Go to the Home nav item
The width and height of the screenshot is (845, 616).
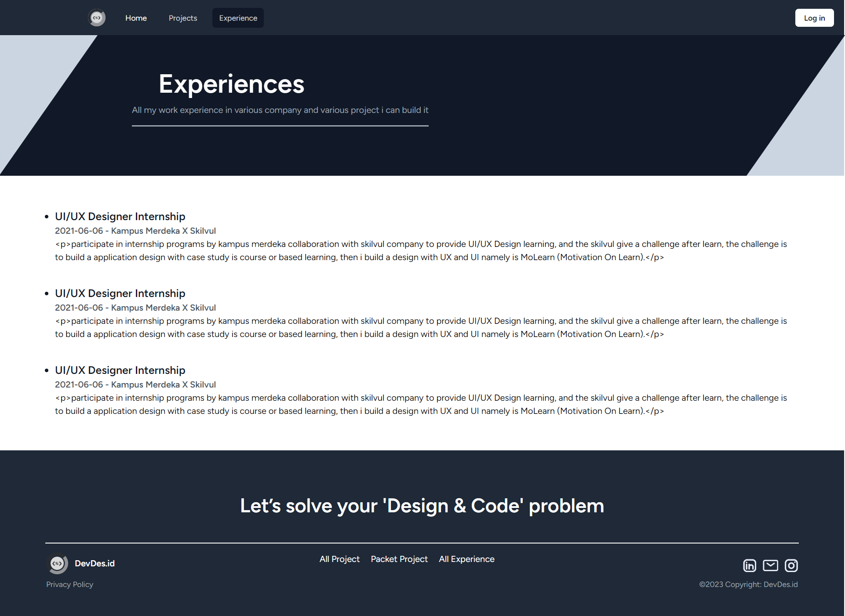136,18
